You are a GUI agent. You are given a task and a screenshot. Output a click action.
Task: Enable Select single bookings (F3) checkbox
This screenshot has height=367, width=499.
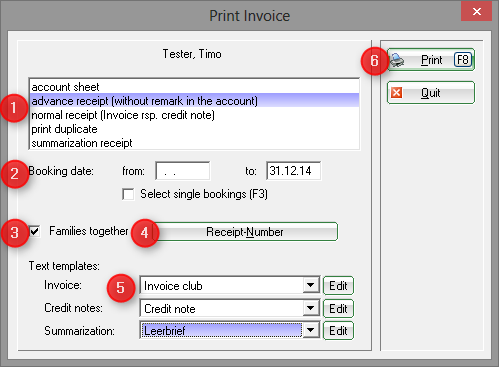(x=128, y=194)
